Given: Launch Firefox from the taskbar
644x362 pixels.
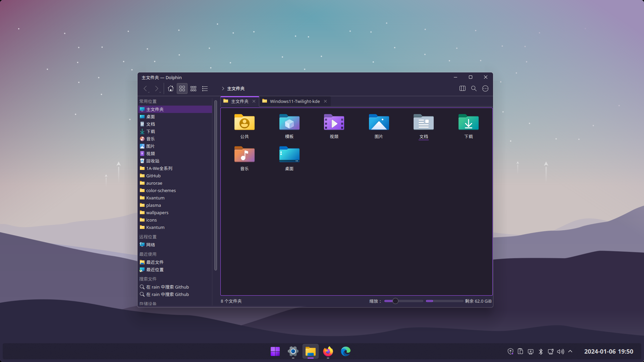Looking at the screenshot, I should click(x=328, y=351).
